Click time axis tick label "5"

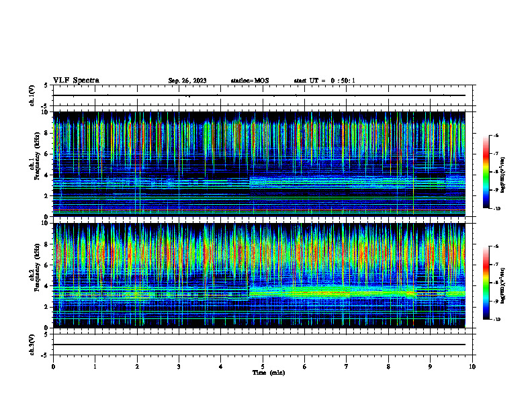(263, 367)
